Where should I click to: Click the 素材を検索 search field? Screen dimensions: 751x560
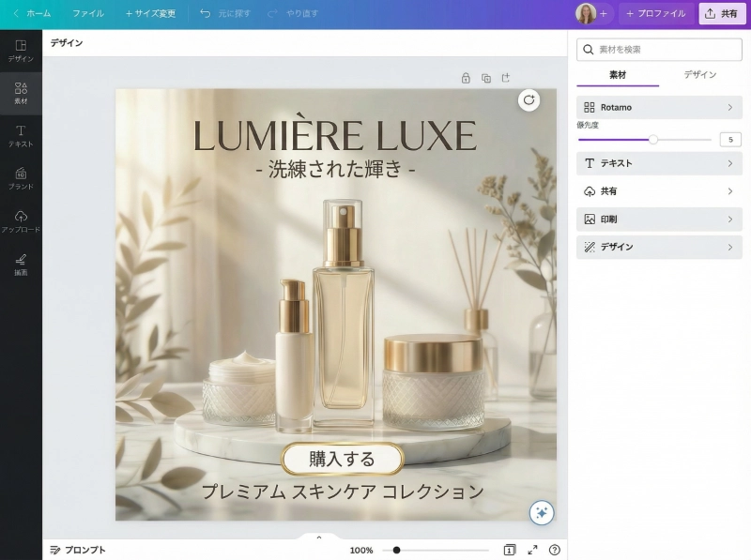pyautogui.click(x=659, y=49)
